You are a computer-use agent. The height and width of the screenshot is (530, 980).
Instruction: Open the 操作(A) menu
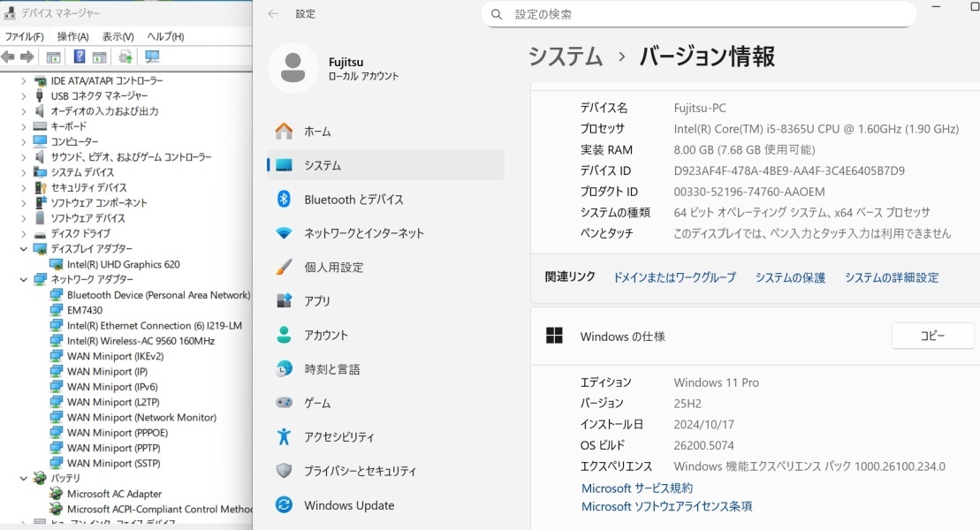point(72,36)
